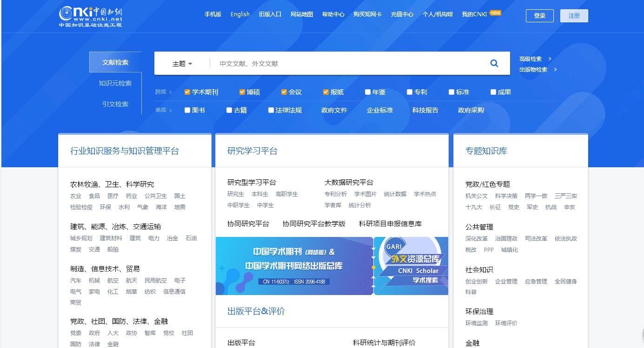
Task: Open 城乡规划 industry link
Action: pyautogui.click(x=81, y=238)
